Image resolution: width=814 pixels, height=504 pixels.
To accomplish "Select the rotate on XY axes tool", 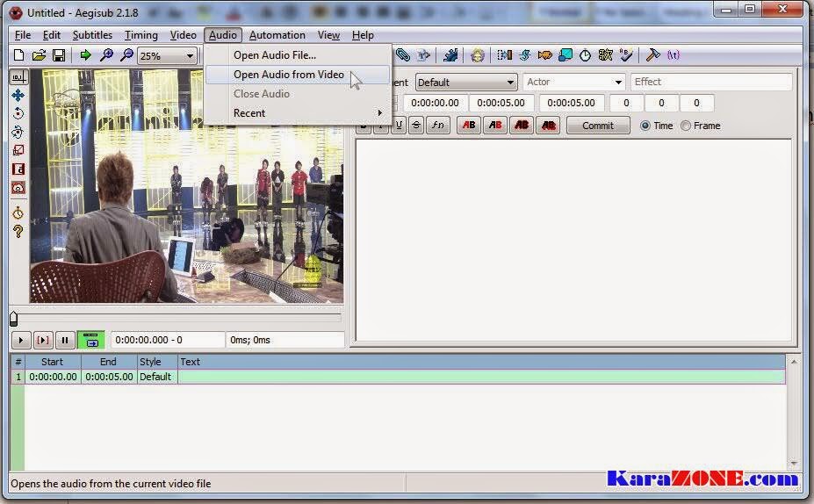I will coord(18,133).
